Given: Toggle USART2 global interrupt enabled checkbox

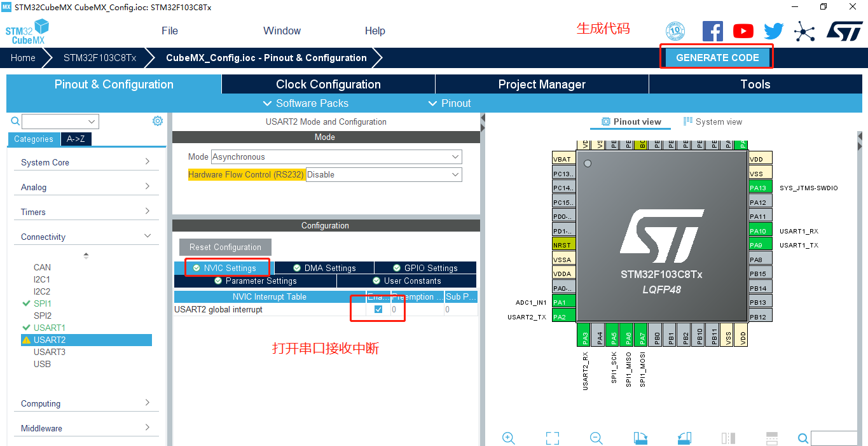Looking at the screenshot, I should (x=378, y=309).
